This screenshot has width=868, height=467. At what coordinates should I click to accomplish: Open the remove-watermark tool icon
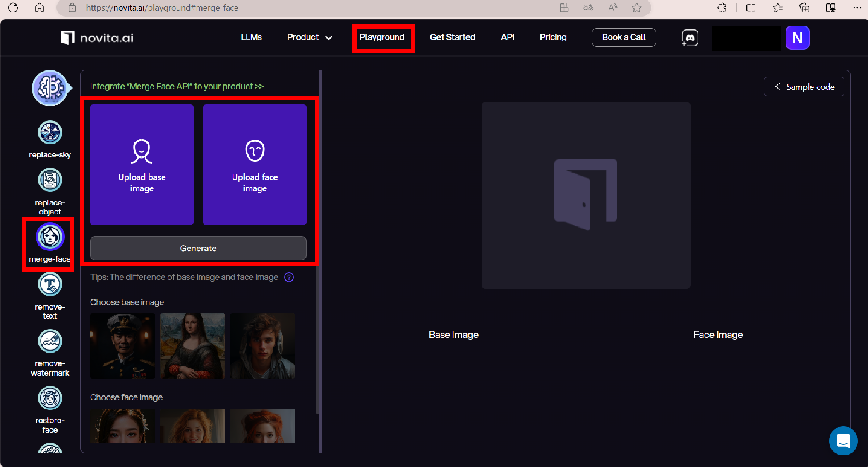pyautogui.click(x=50, y=341)
